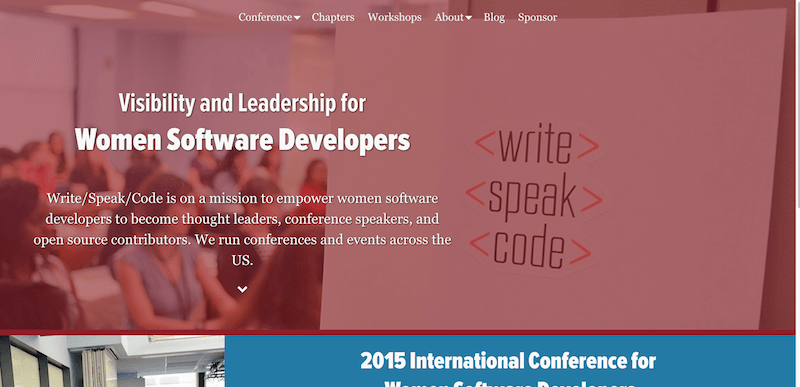Viewport: 800px width, 387px height.
Task: Open the Workshops link in the navbar
Action: click(x=394, y=17)
